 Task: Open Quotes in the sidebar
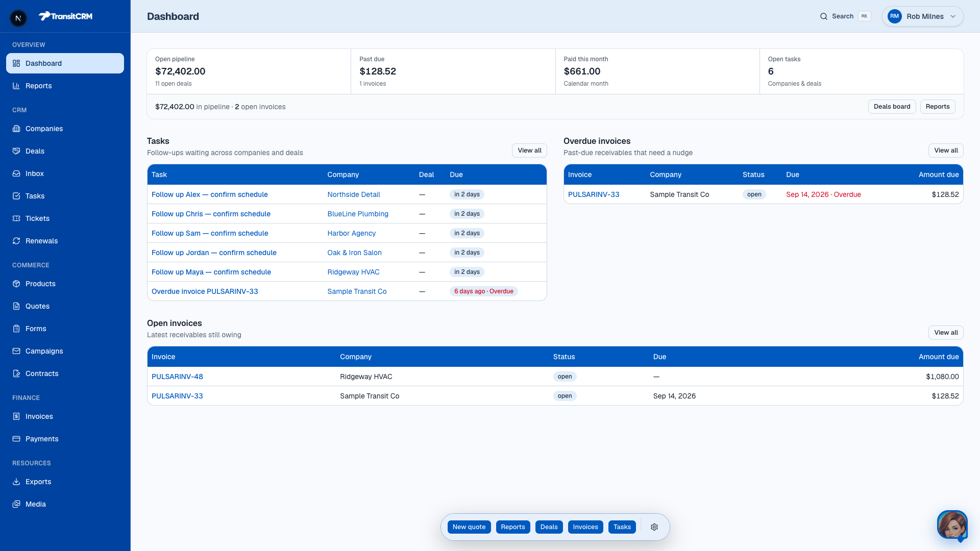tap(65, 306)
